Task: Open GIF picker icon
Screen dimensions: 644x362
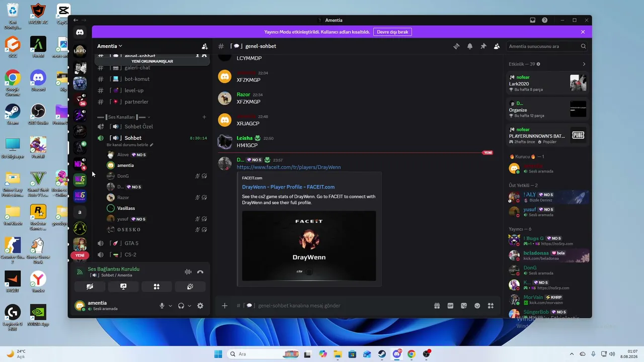Action: tap(450, 306)
